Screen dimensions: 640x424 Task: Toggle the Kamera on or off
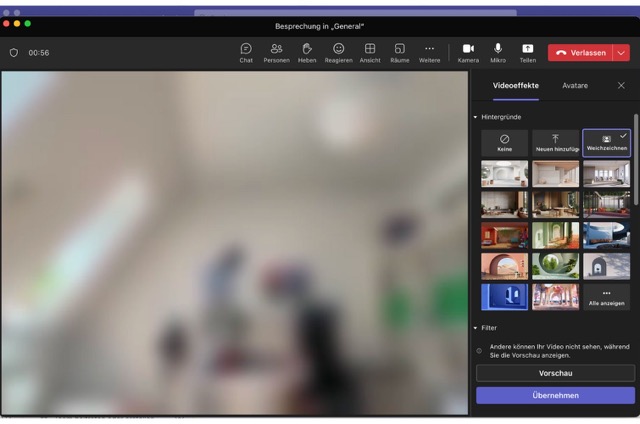coord(468,53)
